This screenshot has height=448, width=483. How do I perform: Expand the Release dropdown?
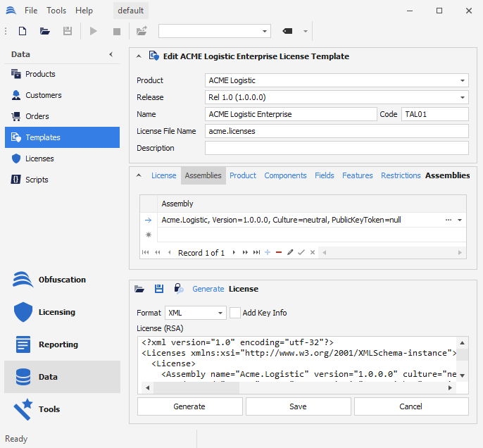[x=463, y=97]
